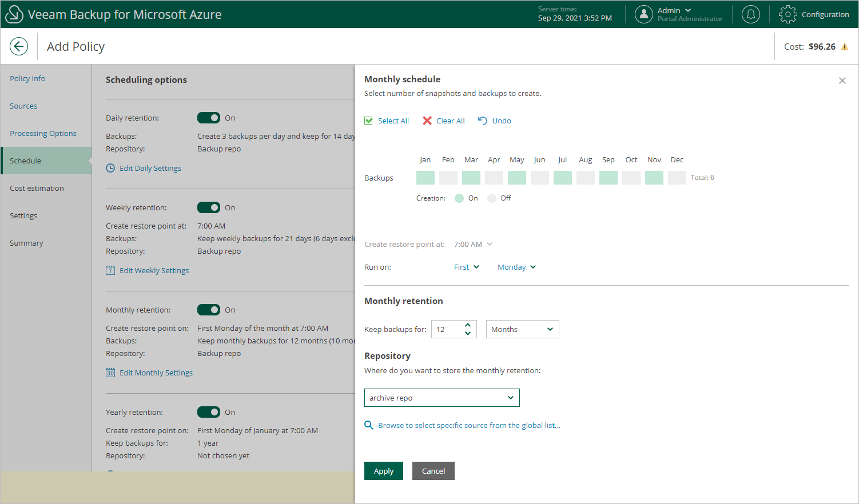Image resolution: width=859 pixels, height=504 pixels.
Task: Open the First week dropdown
Action: (467, 267)
